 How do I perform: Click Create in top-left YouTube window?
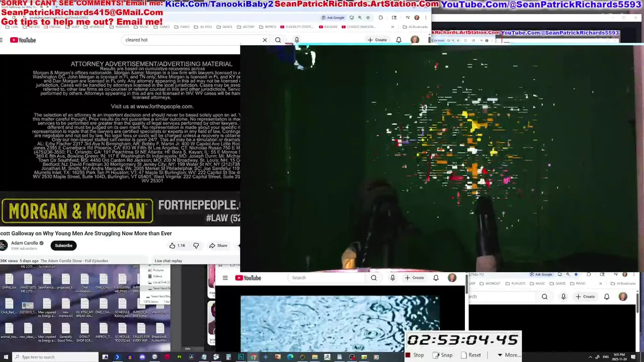pos(377,40)
